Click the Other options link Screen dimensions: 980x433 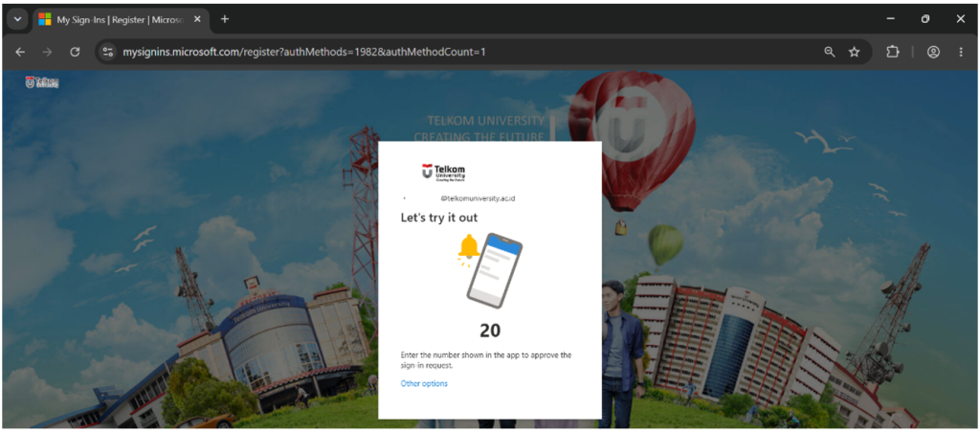coord(424,383)
